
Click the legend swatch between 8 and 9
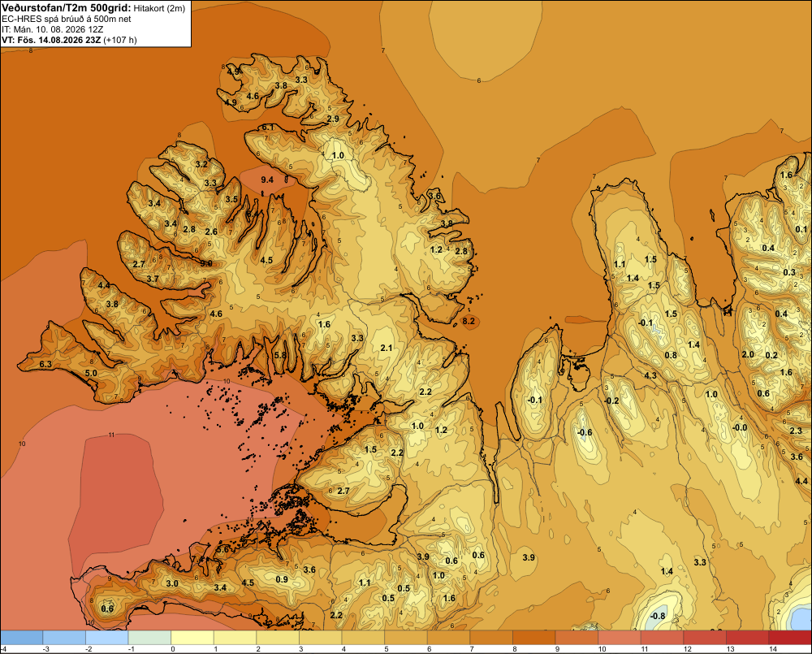coord(534,637)
